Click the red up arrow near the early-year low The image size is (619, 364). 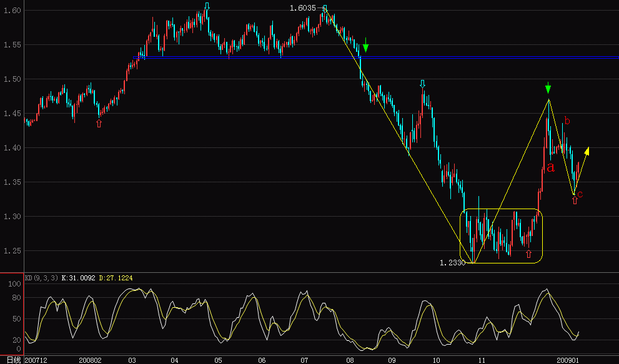(x=98, y=124)
